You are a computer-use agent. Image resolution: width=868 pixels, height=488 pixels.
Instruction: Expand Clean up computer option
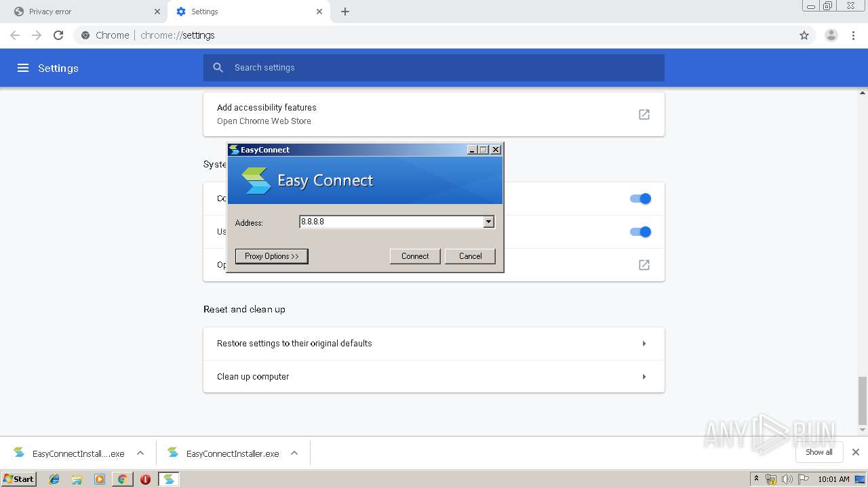434,377
